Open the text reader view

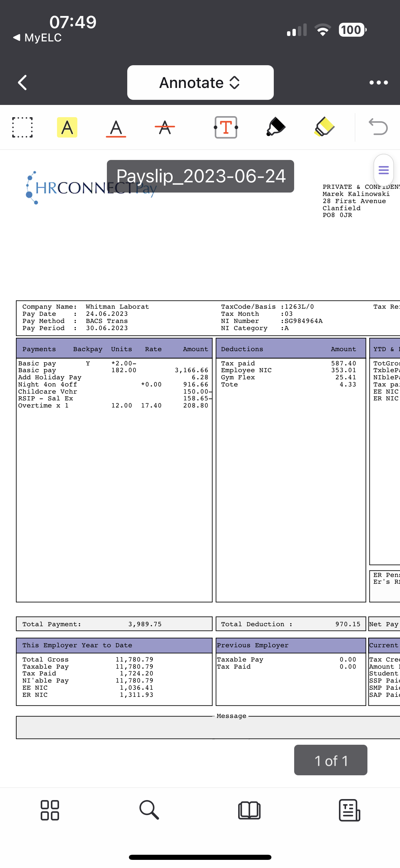point(349,810)
